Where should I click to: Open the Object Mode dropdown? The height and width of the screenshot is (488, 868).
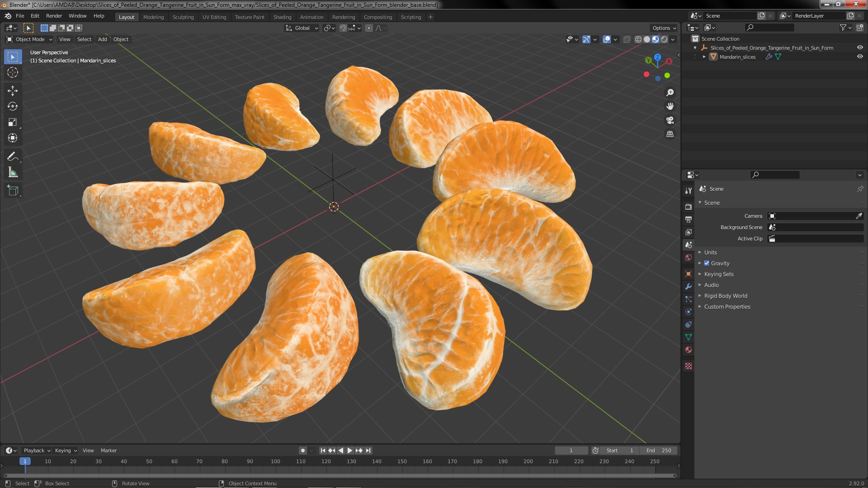[30, 39]
